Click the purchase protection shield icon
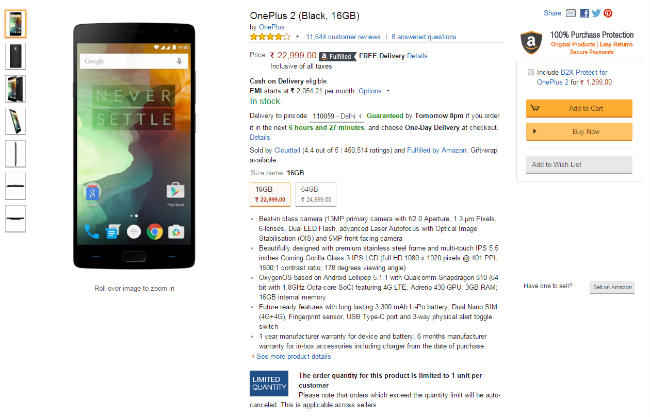 click(531, 42)
